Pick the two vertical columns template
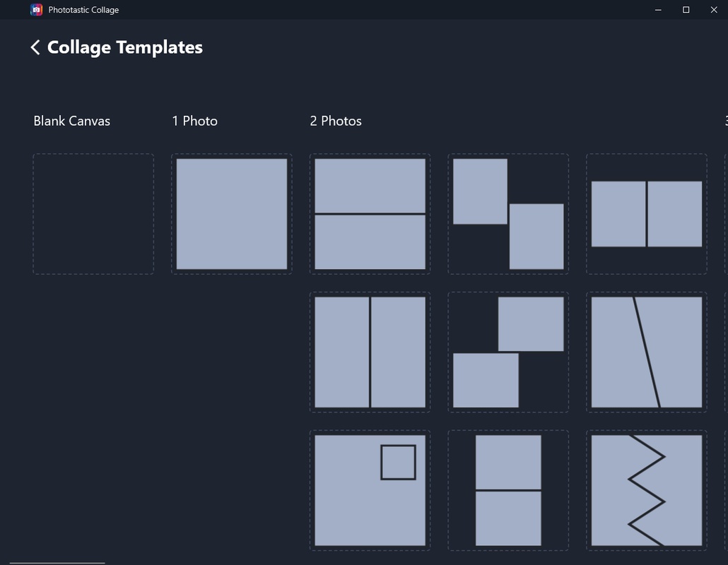Image resolution: width=728 pixels, height=565 pixels. (370, 352)
